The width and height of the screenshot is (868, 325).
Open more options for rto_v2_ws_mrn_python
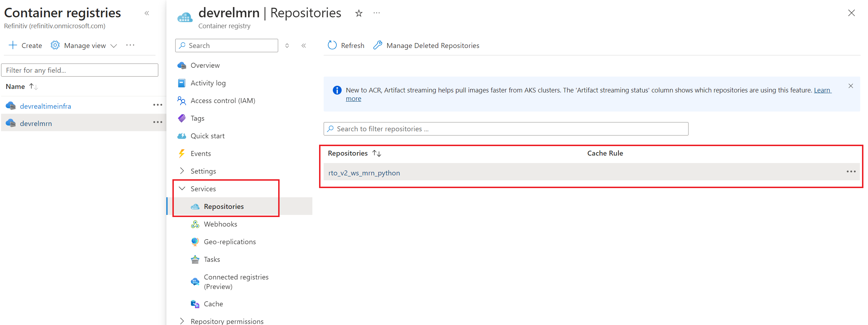click(851, 171)
